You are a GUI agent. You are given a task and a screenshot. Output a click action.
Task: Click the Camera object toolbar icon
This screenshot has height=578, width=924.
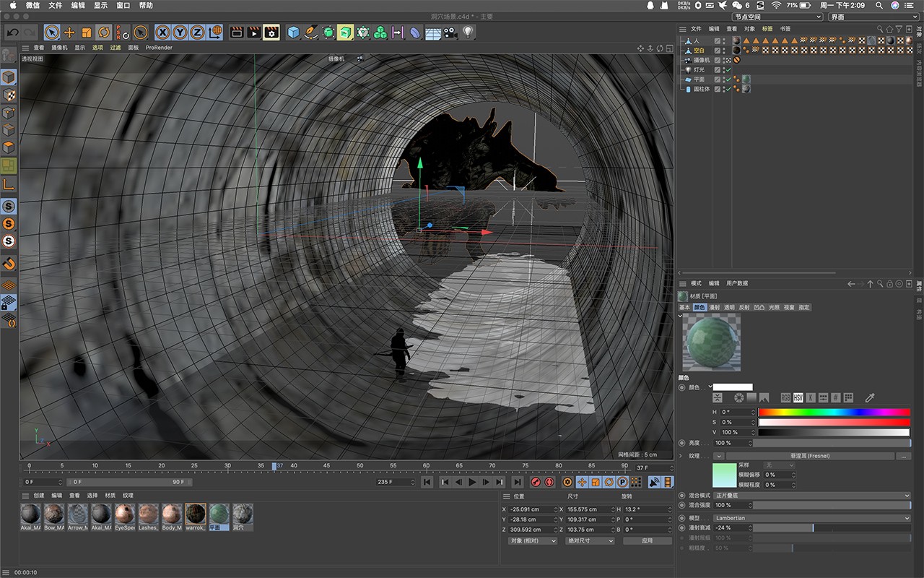(x=450, y=33)
